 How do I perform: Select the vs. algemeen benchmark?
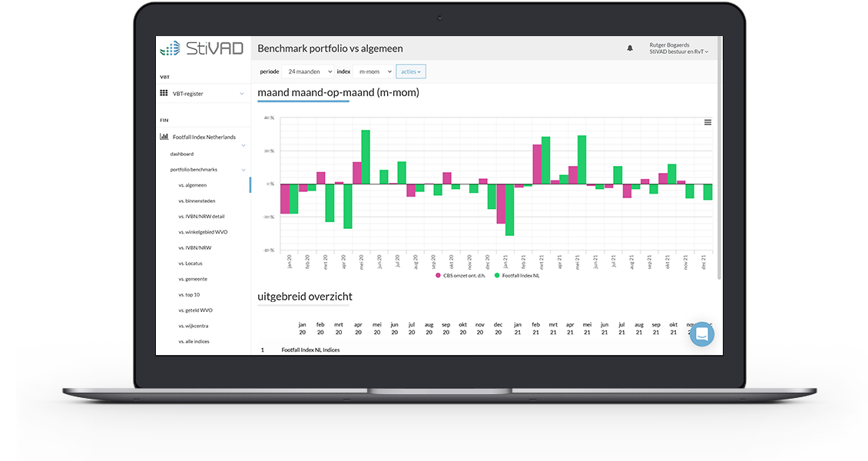click(193, 185)
